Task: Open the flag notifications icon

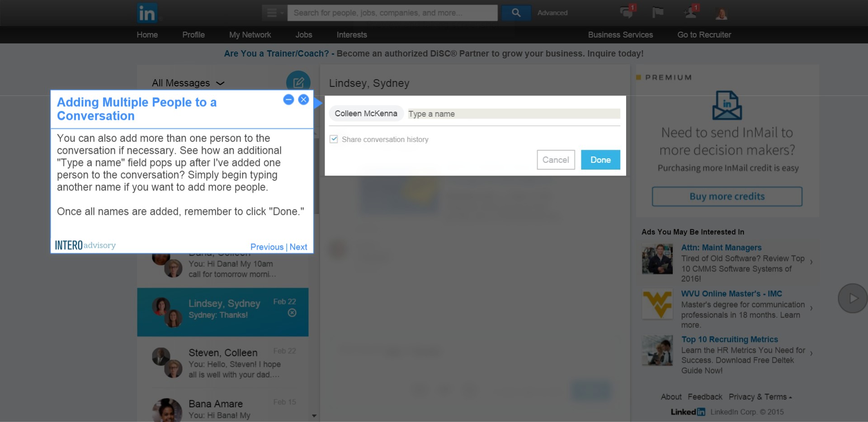Action: pyautogui.click(x=658, y=12)
